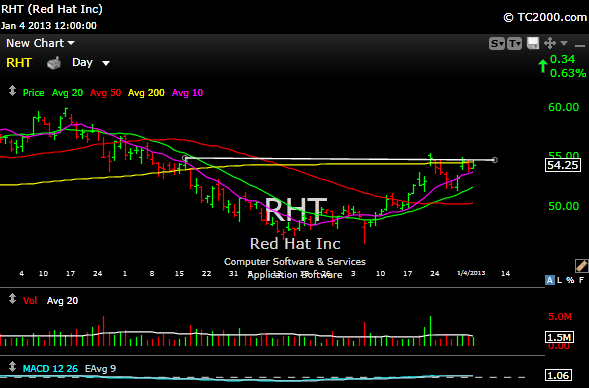Click right endpoint handle of white trendline
Viewport: 589px width, 388px height.
tap(495, 160)
